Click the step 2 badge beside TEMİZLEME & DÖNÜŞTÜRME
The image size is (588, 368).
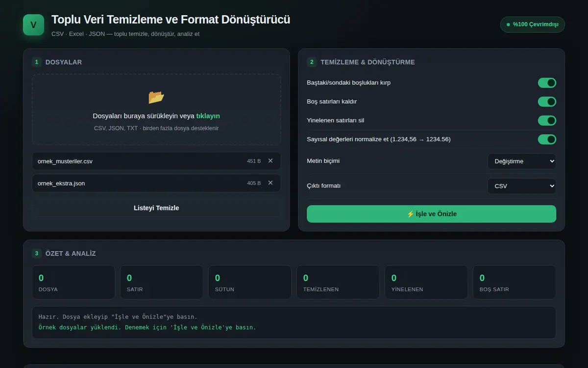point(312,62)
